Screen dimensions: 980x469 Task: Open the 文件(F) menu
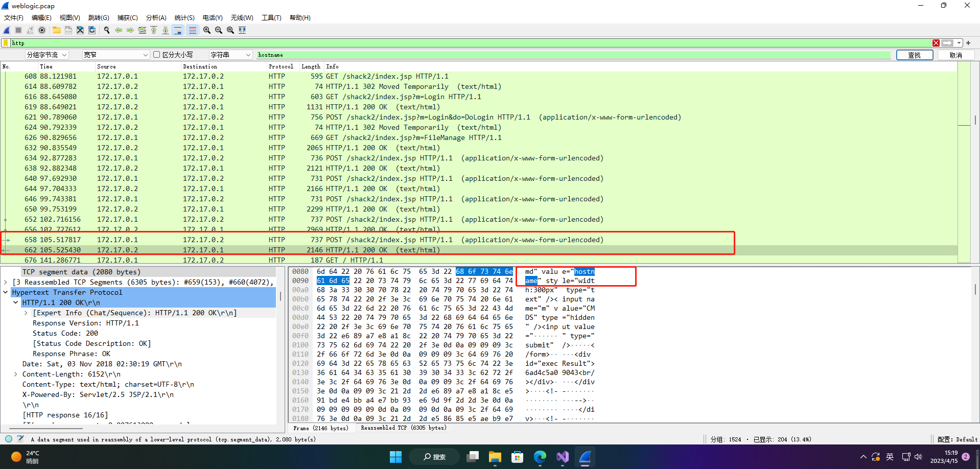click(x=14, y=17)
